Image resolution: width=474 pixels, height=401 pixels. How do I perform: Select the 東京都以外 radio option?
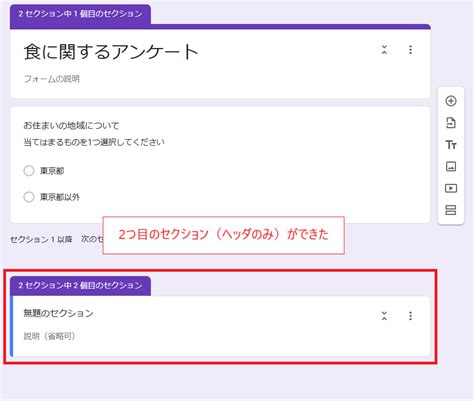[x=29, y=197]
